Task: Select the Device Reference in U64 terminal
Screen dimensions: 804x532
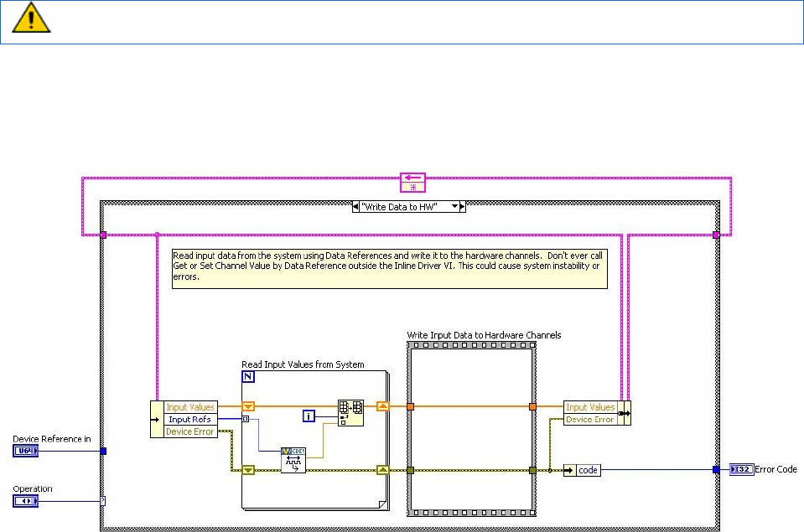Action: 26,451
